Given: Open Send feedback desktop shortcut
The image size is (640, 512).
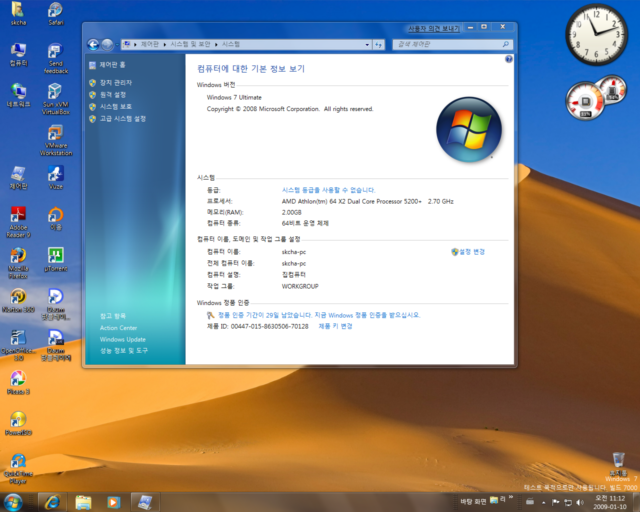Looking at the screenshot, I should 56,58.
